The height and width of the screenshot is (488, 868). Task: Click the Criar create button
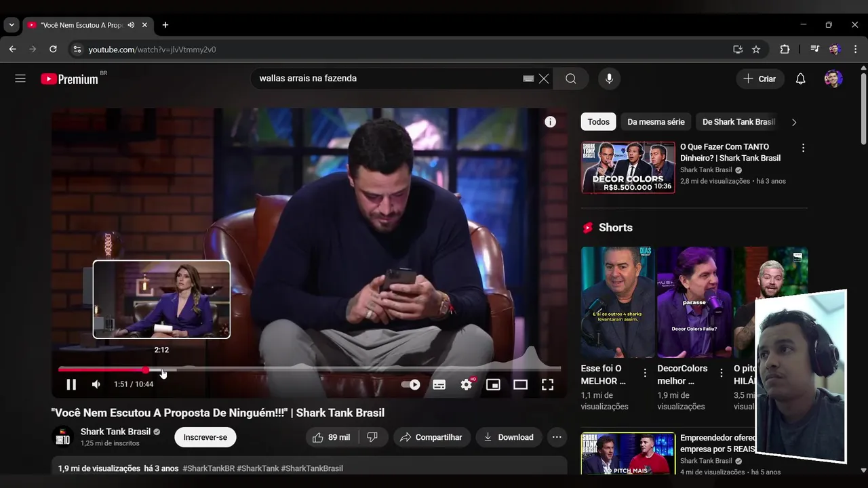point(760,79)
